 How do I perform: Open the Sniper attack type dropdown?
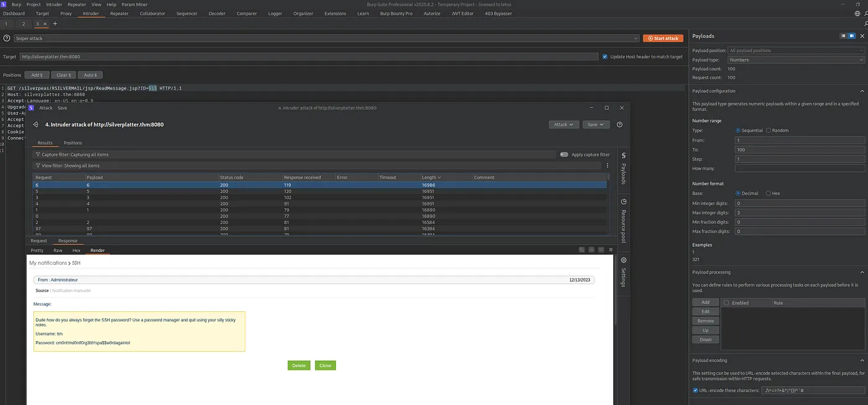[x=326, y=38]
